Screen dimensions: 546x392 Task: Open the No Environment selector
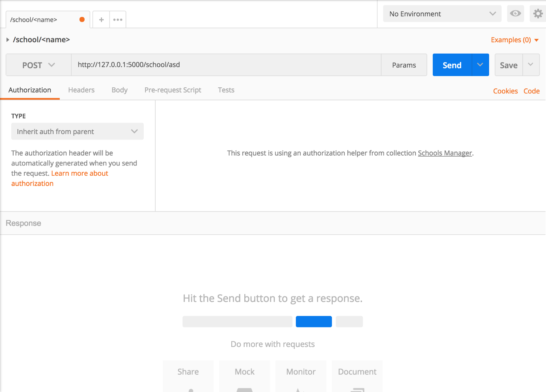(442, 14)
